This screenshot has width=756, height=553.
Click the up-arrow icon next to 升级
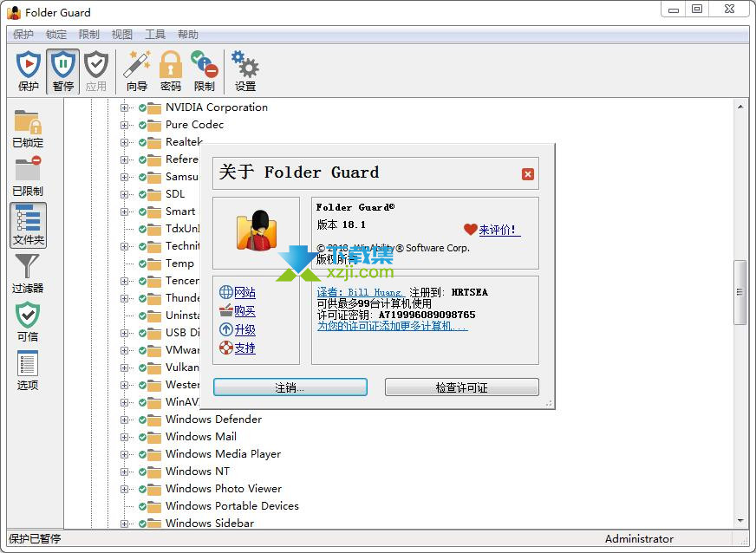pyautogui.click(x=225, y=329)
